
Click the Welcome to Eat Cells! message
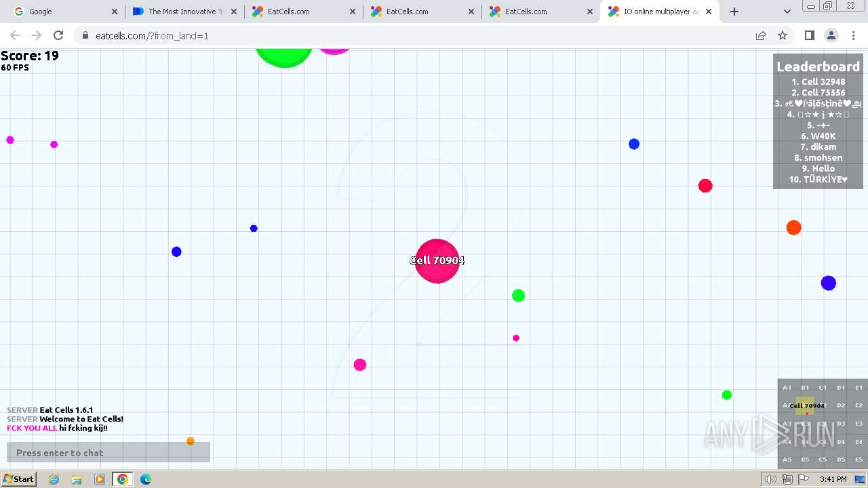coord(65,419)
